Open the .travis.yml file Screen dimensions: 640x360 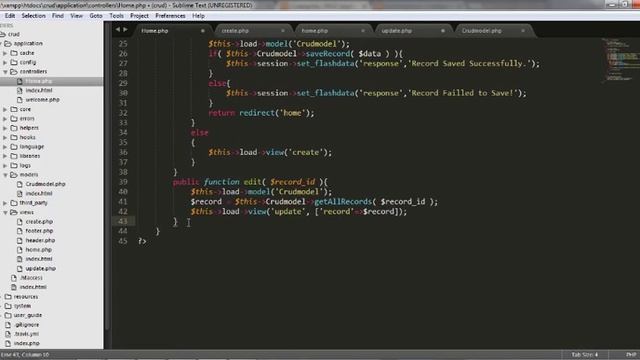click(26, 334)
